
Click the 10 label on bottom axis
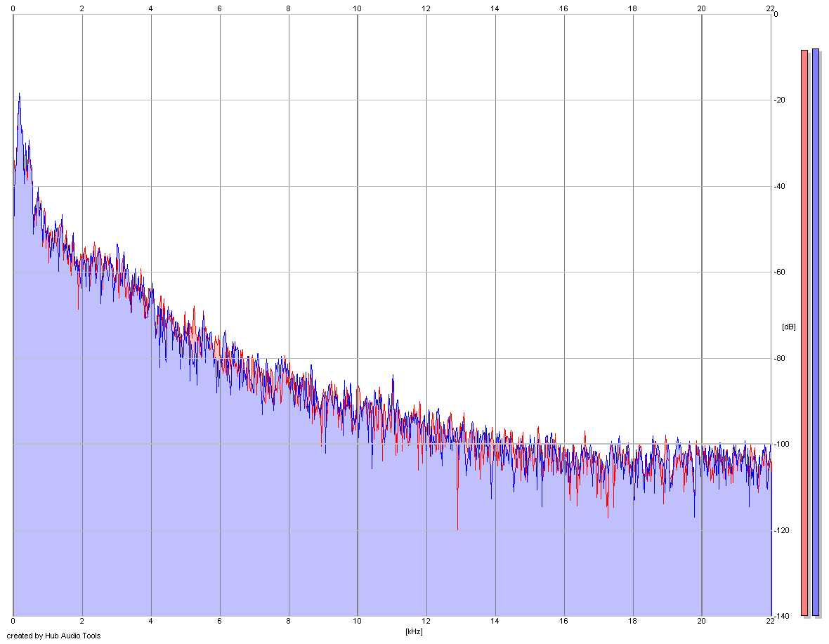pos(358,622)
